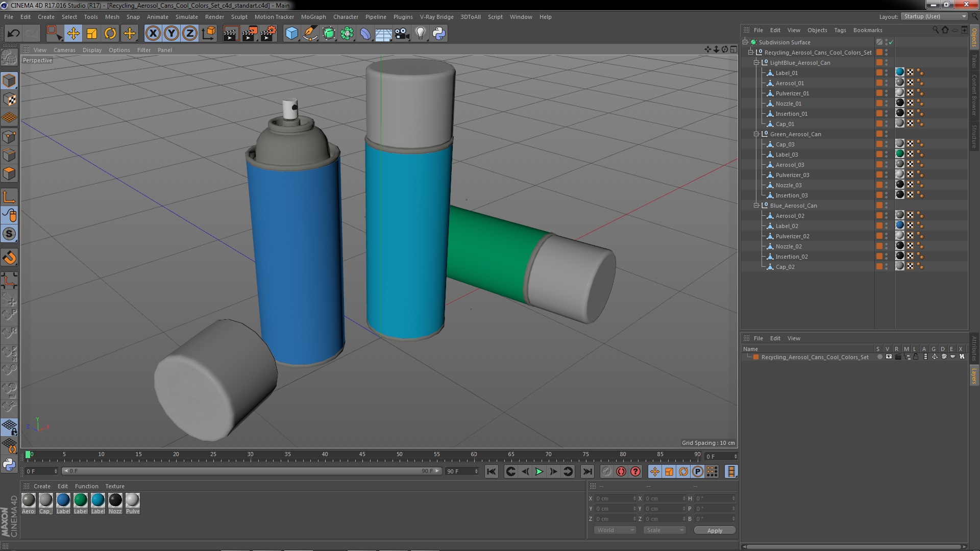Collapse the Green_Aerosol_Can group
The width and height of the screenshot is (980, 551).
tap(756, 134)
